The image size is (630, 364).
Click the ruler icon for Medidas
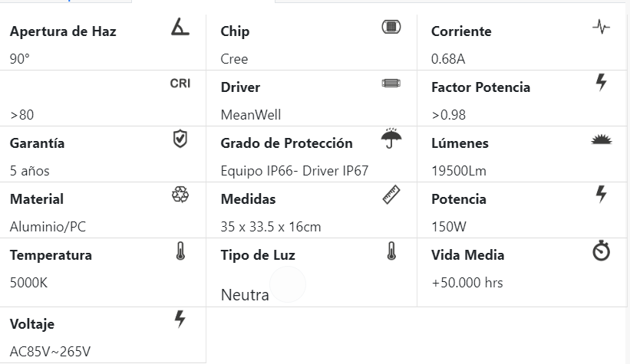391,195
